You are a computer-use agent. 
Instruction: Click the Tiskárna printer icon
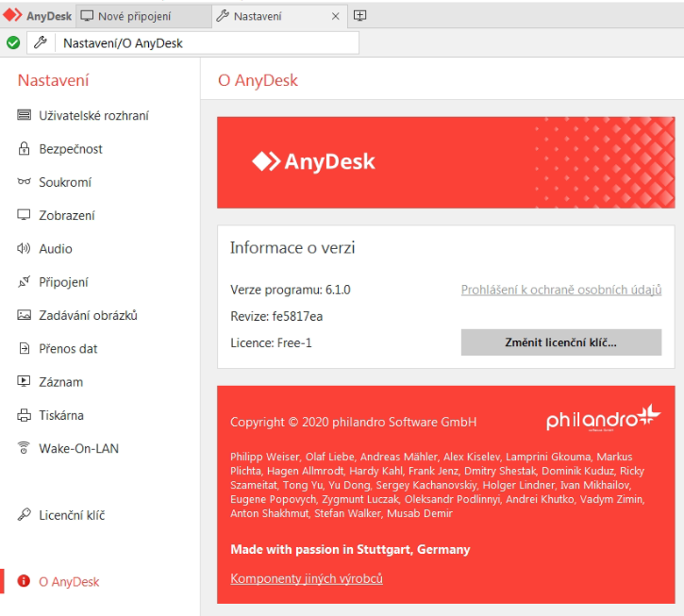coord(24,415)
